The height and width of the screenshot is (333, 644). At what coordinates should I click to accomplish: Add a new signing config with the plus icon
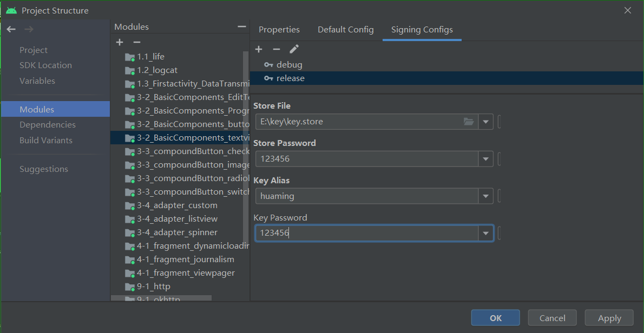[259, 49]
